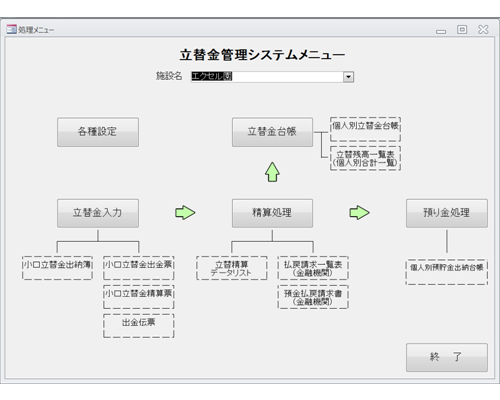
Task: Choose the 小口立替金出金票 report box
Action: (139, 268)
